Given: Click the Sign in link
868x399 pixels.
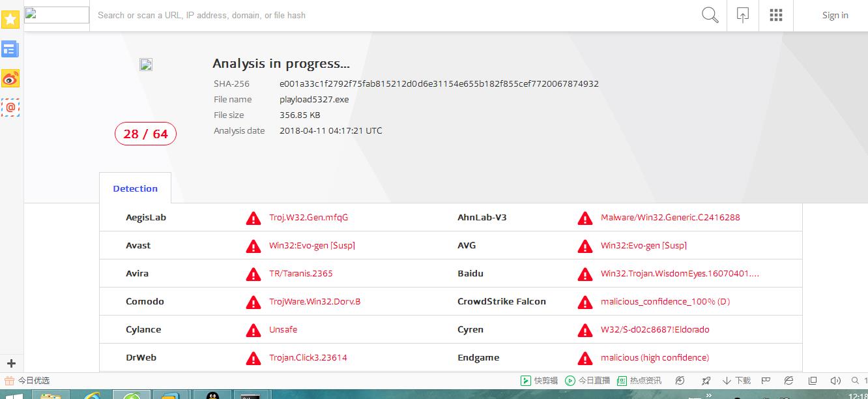Looking at the screenshot, I should (835, 15).
